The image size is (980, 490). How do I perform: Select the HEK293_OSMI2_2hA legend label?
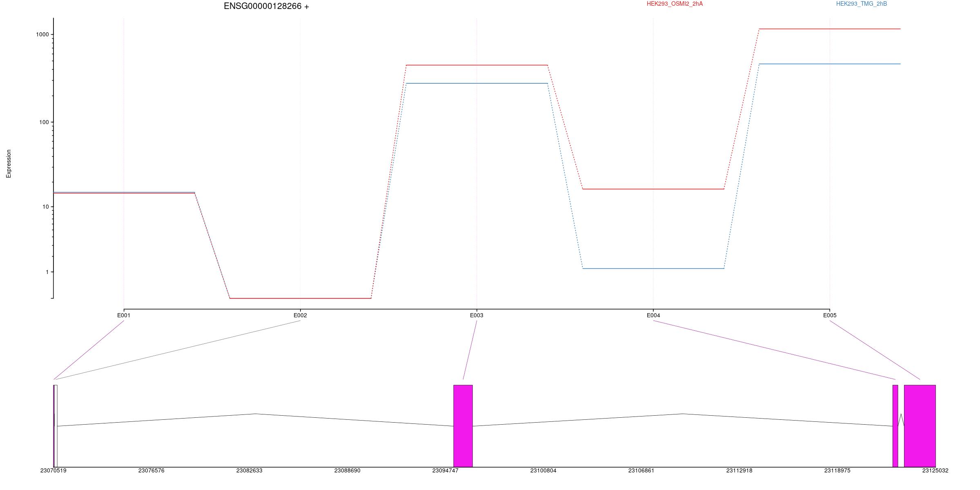point(675,4)
